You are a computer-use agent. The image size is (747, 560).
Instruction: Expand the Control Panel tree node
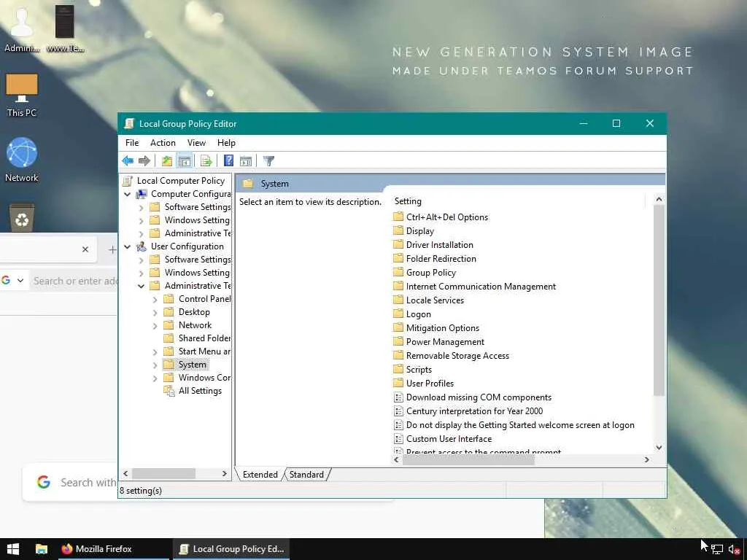[155, 299]
